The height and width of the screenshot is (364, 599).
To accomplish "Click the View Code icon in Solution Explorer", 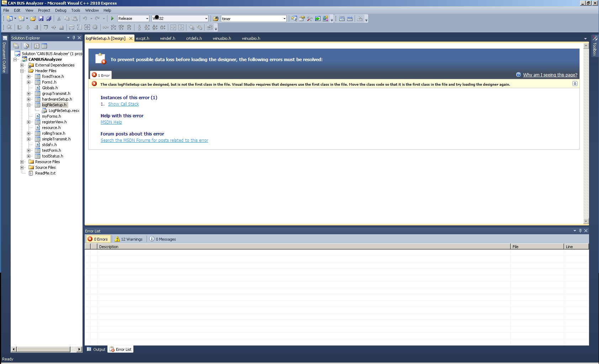I will pos(37,46).
